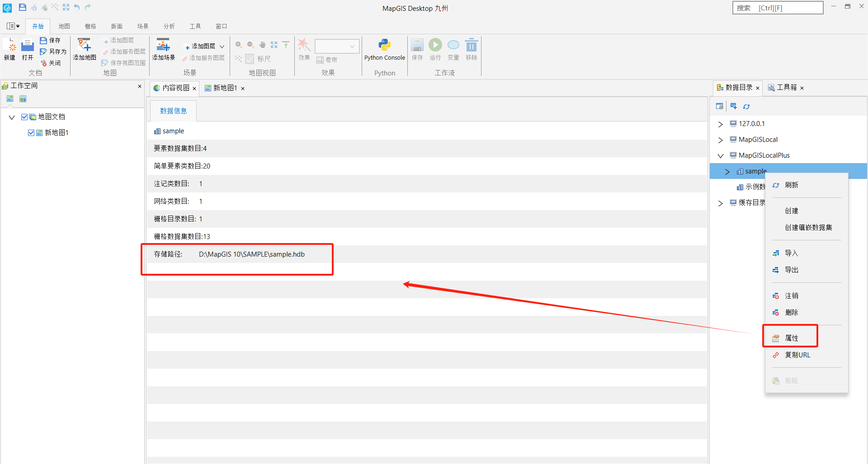Viewport: 868px width, 464px height.
Task: Click the workflow 变量 variable icon
Action: (x=453, y=49)
